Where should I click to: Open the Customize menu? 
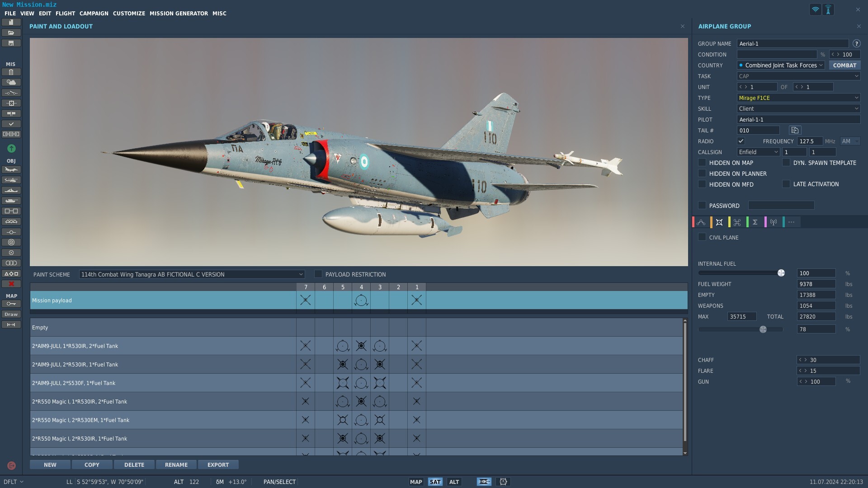(x=129, y=14)
